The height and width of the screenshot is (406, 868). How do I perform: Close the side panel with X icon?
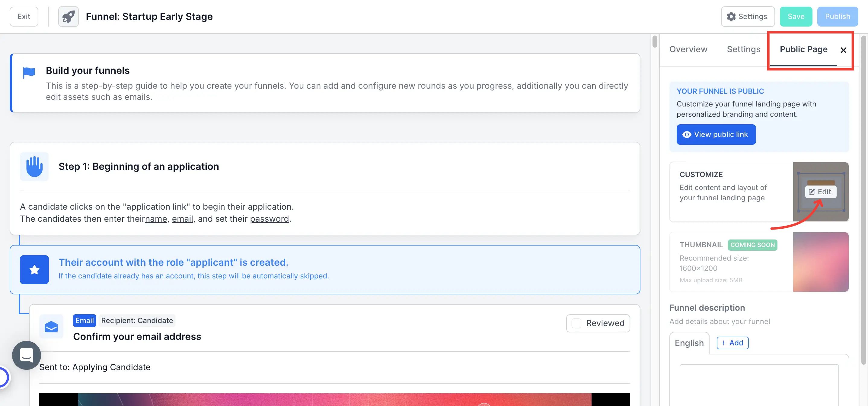843,50
